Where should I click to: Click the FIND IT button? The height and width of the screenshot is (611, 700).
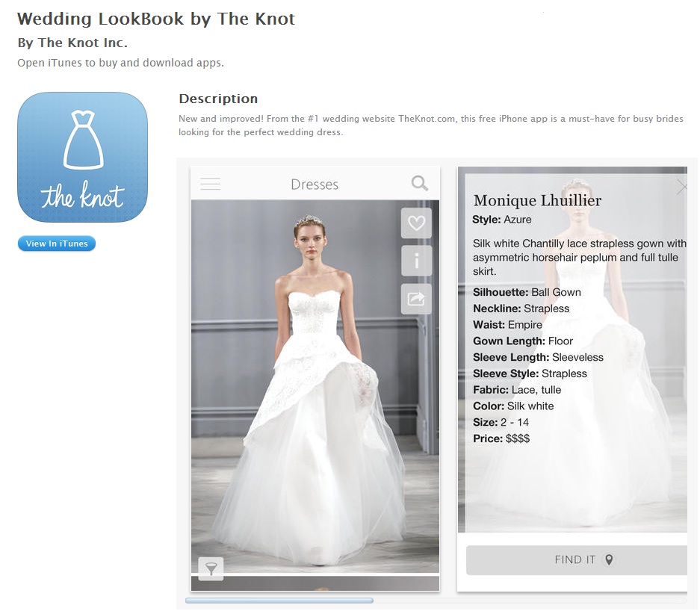(x=576, y=559)
